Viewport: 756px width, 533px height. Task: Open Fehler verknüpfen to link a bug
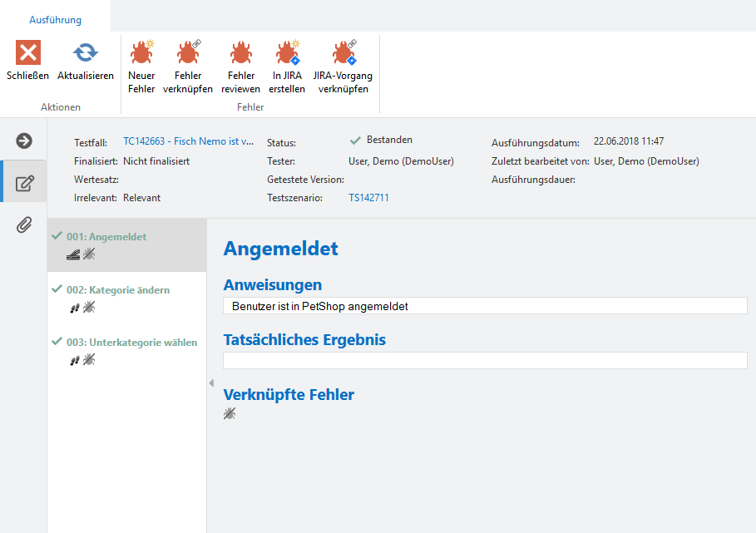(188, 54)
